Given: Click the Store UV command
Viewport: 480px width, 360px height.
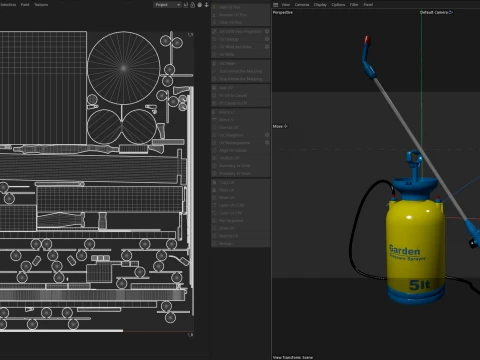Looking at the screenshot, I should pyautogui.click(x=240, y=228).
